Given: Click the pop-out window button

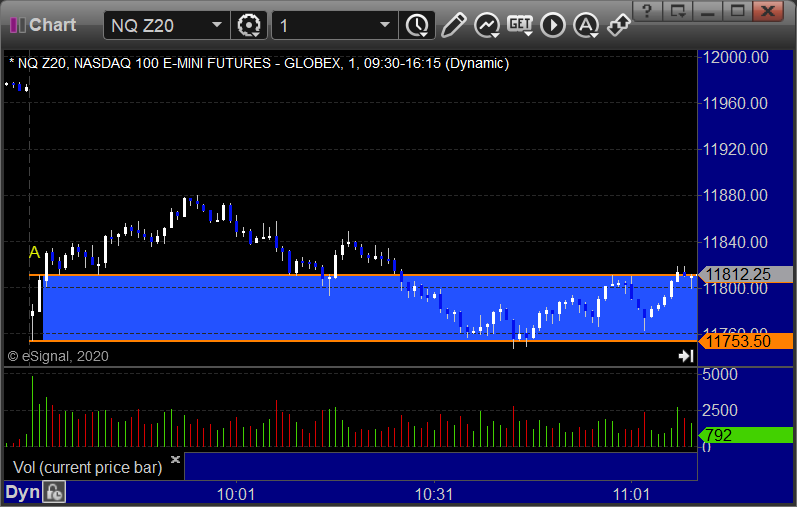Looking at the screenshot, I should point(678,11).
